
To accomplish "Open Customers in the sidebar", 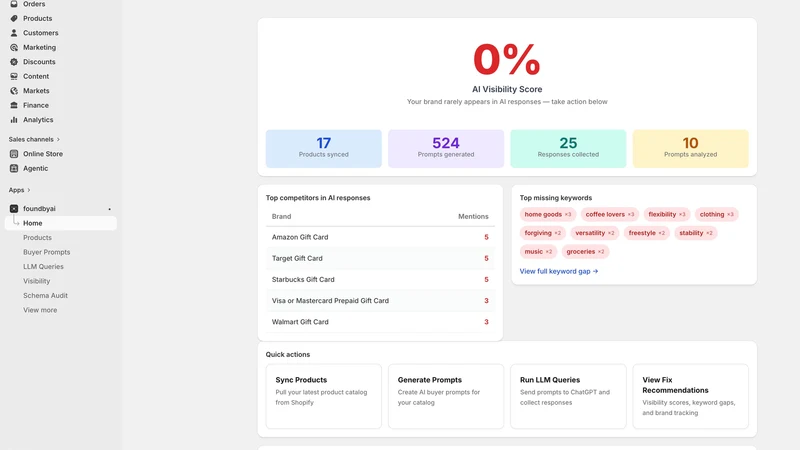I will coord(40,33).
